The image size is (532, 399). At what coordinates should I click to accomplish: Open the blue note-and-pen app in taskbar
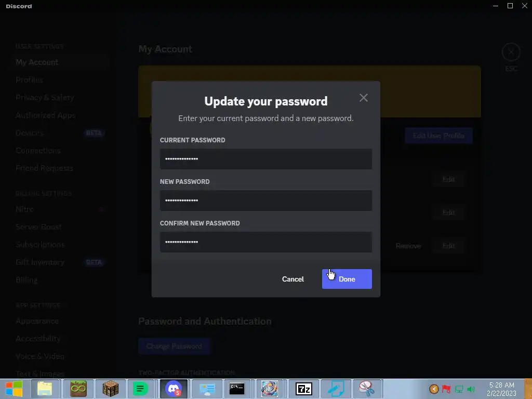click(336, 389)
